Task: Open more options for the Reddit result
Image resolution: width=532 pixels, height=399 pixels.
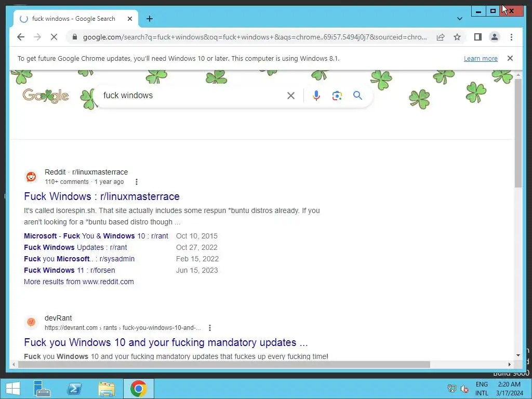Action: pyautogui.click(x=137, y=182)
